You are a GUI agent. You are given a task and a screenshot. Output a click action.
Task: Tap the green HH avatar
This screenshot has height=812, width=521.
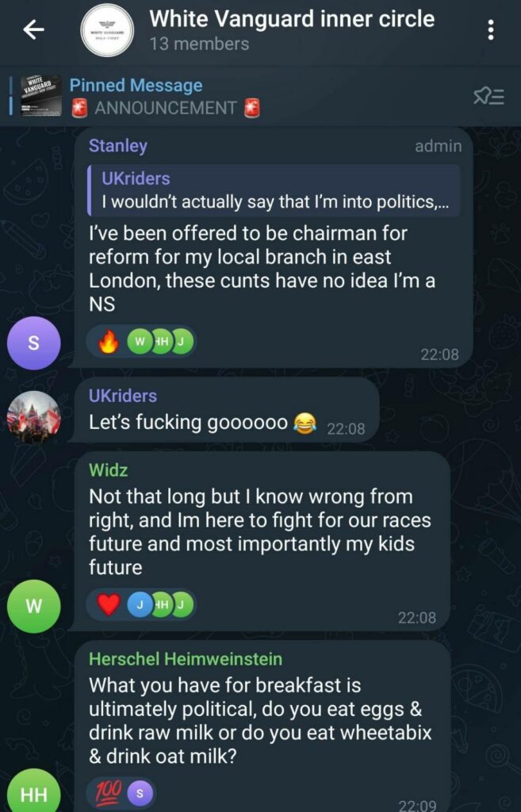(x=33, y=793)
